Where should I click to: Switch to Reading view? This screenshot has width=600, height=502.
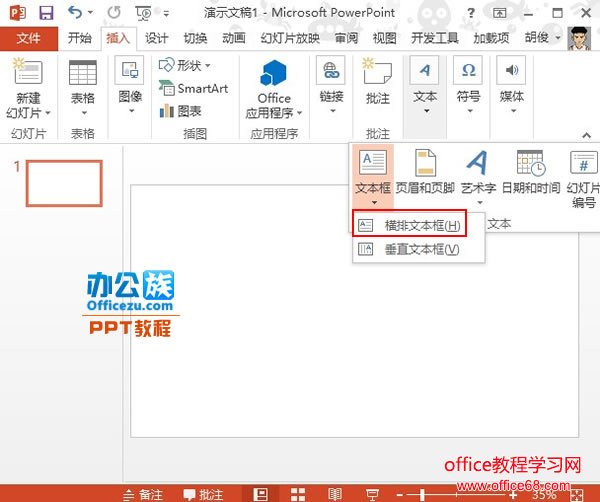click(335, 494)
